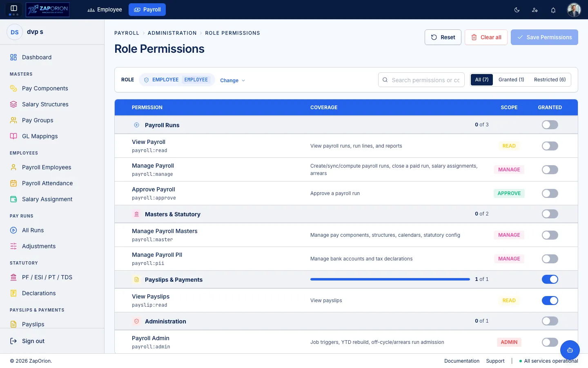The image size is (588, 368).
Task: Open the profile avatar photo
Action: coord(574,10)
